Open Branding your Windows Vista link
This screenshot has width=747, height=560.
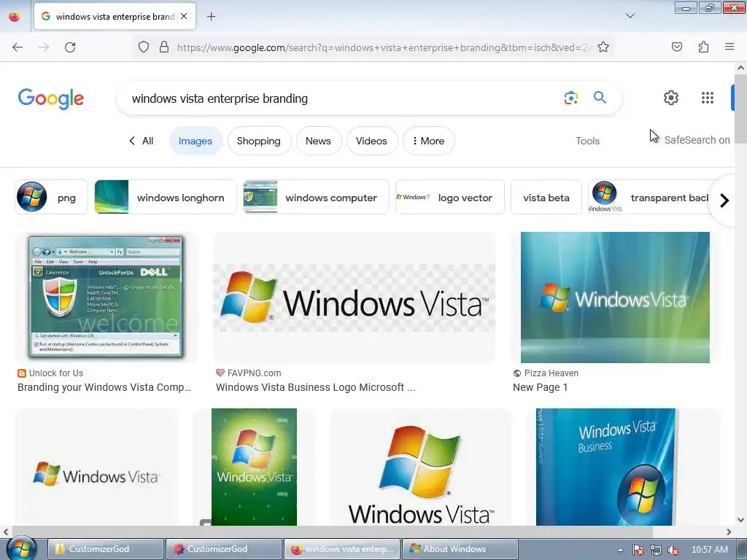tap(104, 387)
